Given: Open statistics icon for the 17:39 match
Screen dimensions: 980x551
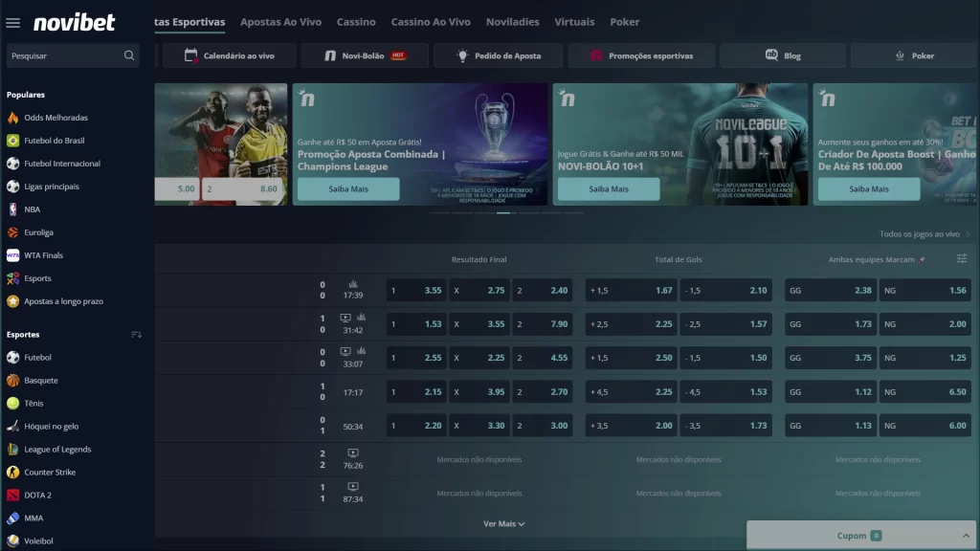Looking at the screenshot, I should tap(353, 284).
